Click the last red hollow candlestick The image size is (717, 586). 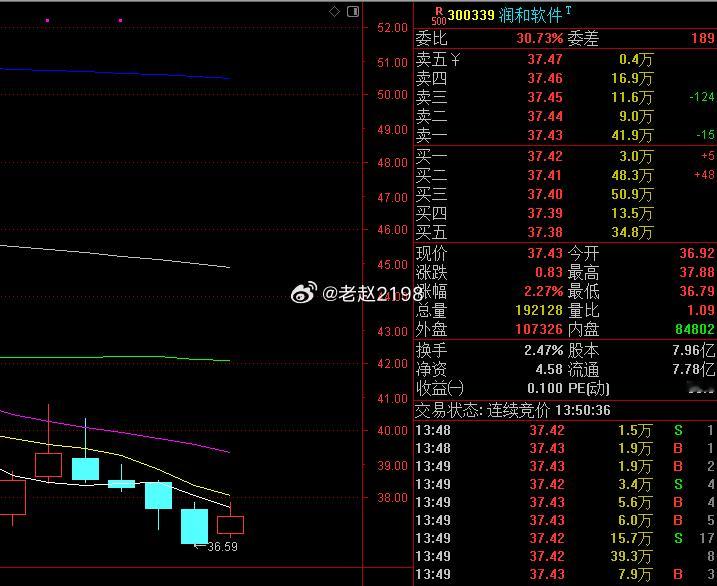[230, 525]
